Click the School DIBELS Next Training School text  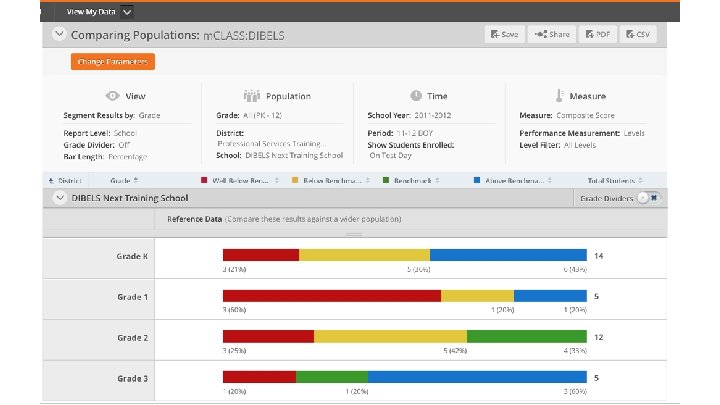pyautogui.click(x=280, y=155)
